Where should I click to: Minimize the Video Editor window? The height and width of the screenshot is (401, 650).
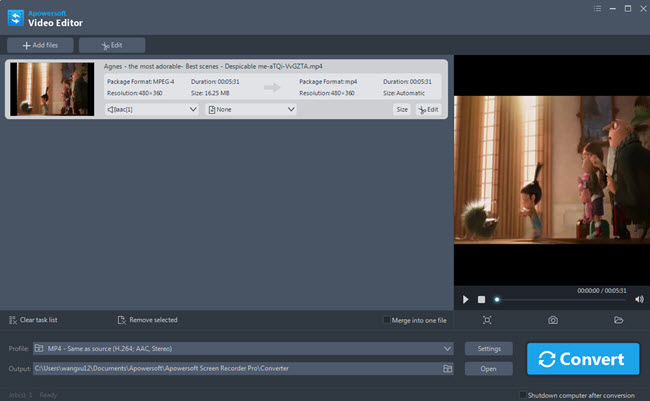[612, 9]
